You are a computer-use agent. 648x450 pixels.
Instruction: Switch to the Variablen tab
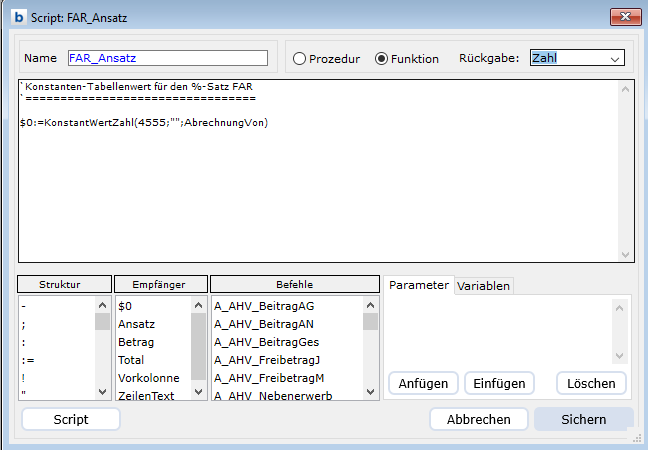pos(484,286)
